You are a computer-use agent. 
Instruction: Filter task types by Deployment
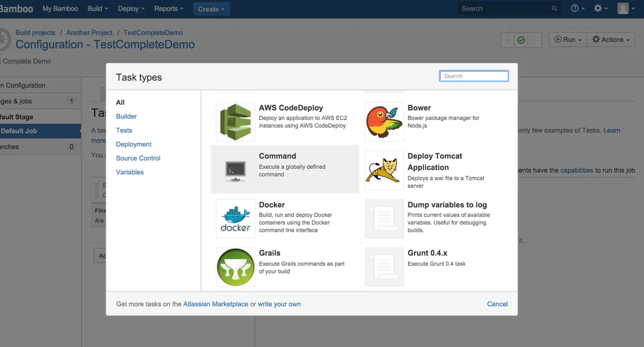[134, 144]
